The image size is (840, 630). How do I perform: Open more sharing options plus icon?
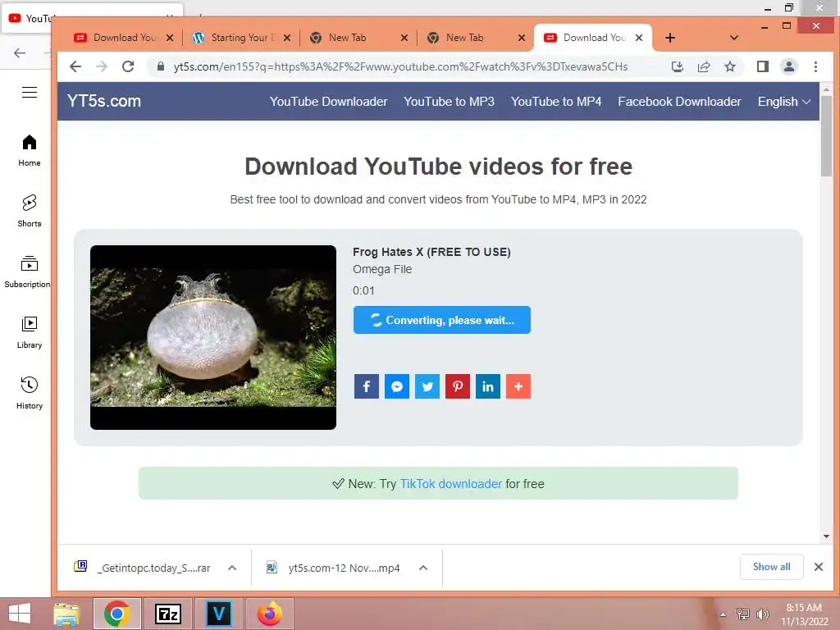click(x=518, y=386)
